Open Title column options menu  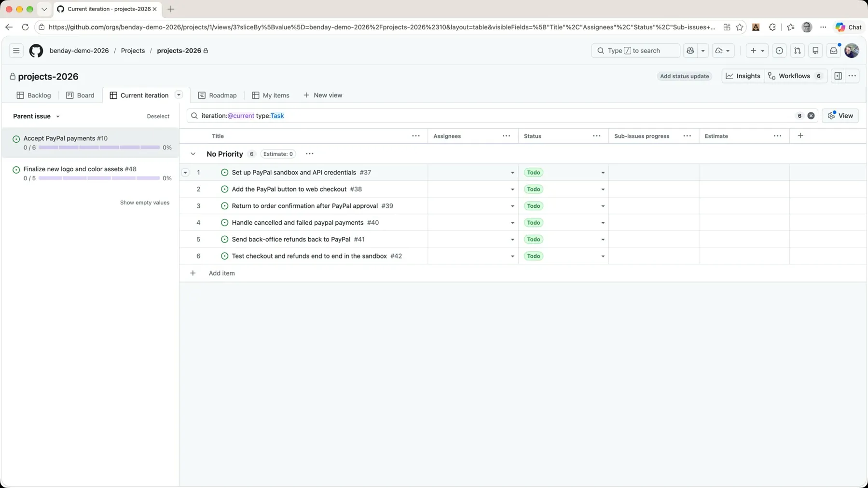(416, 136)
